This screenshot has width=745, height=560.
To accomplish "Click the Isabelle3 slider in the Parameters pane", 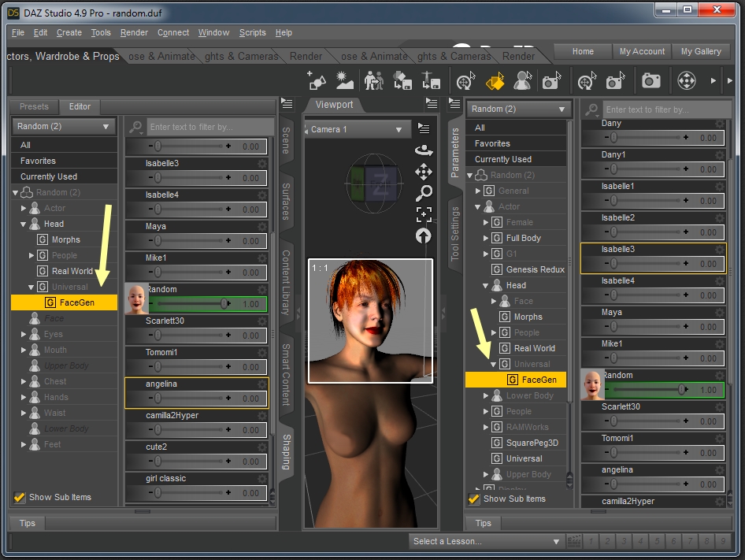I will (647, 263).
